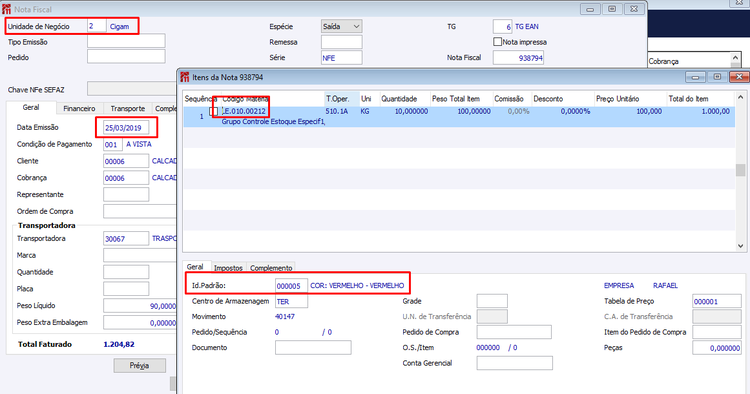This screenshot has height=394, width=750.
Task: Close the Itens da Nota window
Action: (739, 77)
